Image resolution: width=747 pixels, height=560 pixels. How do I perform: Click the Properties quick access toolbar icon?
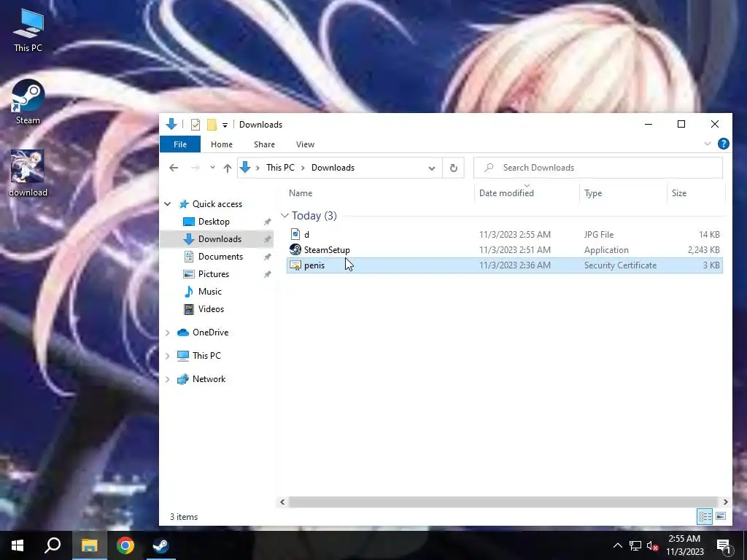(196, 125)
